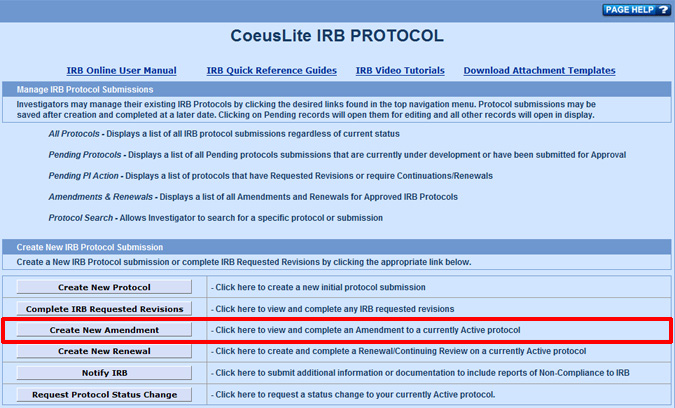Open the Page Help button
The width and height of the screenshot is (675, 408).
tap(635, 10)
